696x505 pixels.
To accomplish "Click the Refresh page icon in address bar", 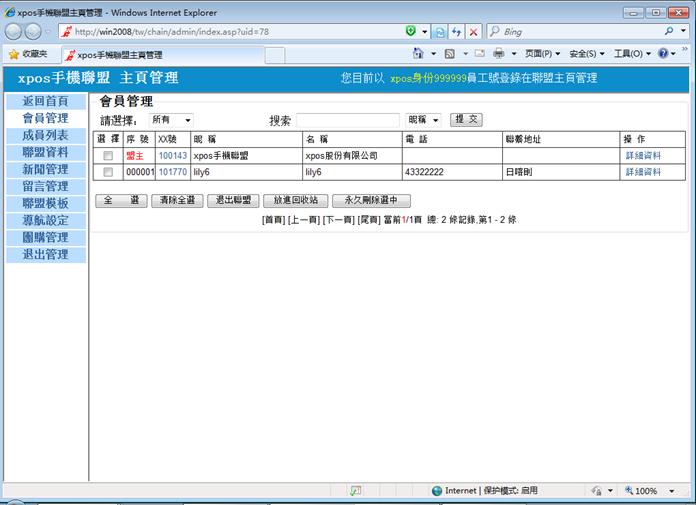I will [456, 32].
